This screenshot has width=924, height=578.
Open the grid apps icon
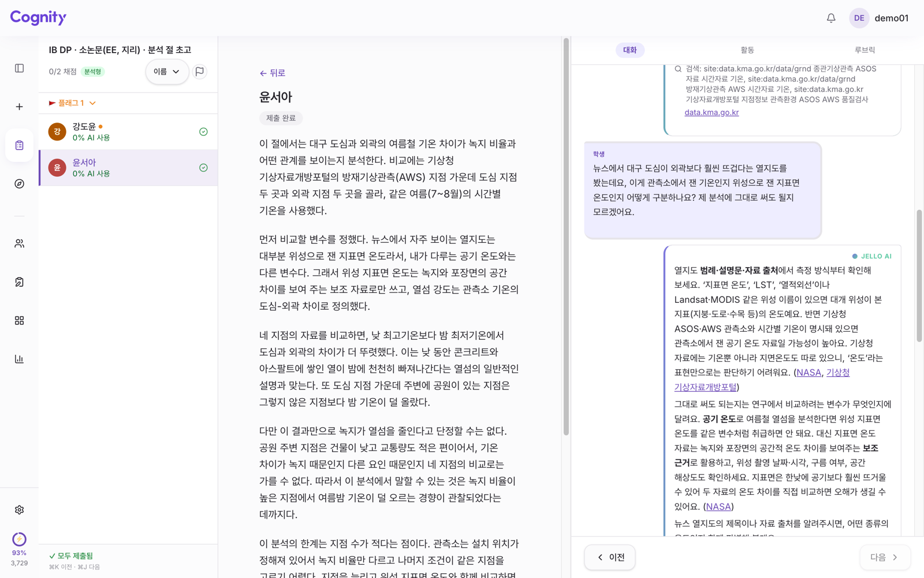pyautogui.click(x=19, y=320)
